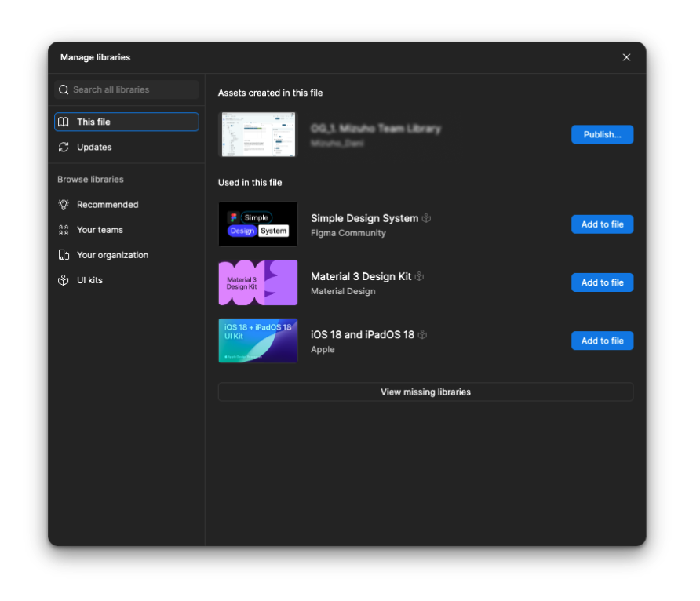
Task: Browse Your teams libraries
Action: click(127, 230)
